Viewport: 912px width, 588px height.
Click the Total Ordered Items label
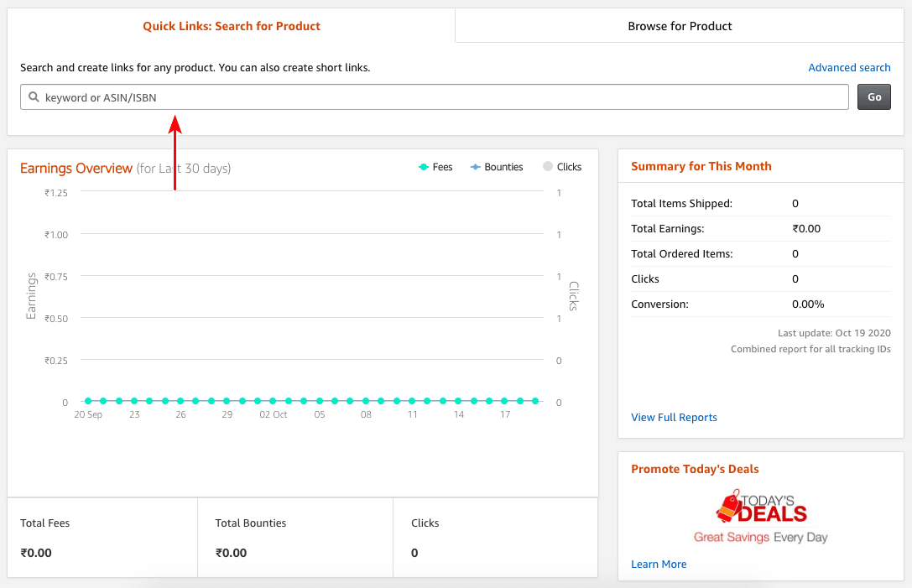(681, 253)
